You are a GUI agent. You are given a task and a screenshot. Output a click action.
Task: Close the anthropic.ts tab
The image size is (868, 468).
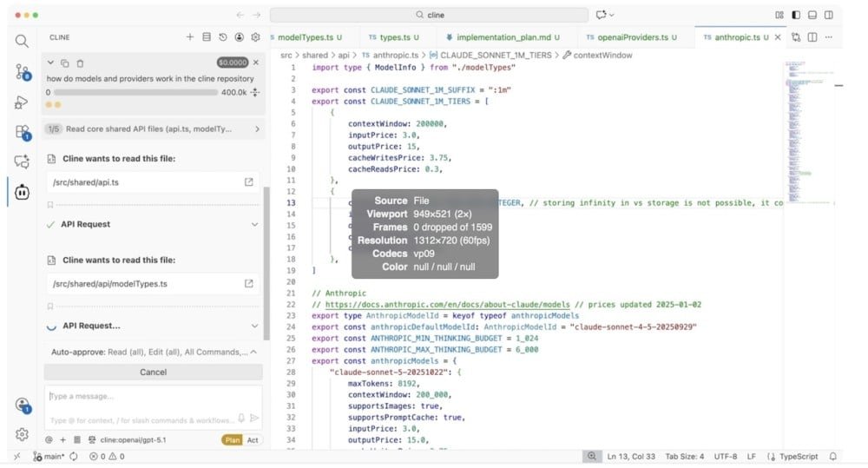(x=778, y=37)
